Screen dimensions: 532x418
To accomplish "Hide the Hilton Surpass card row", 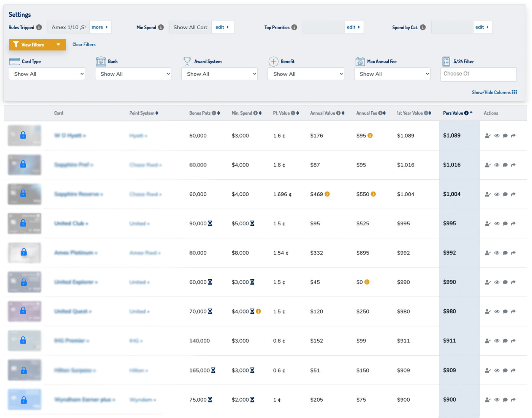I will point(497,370).
